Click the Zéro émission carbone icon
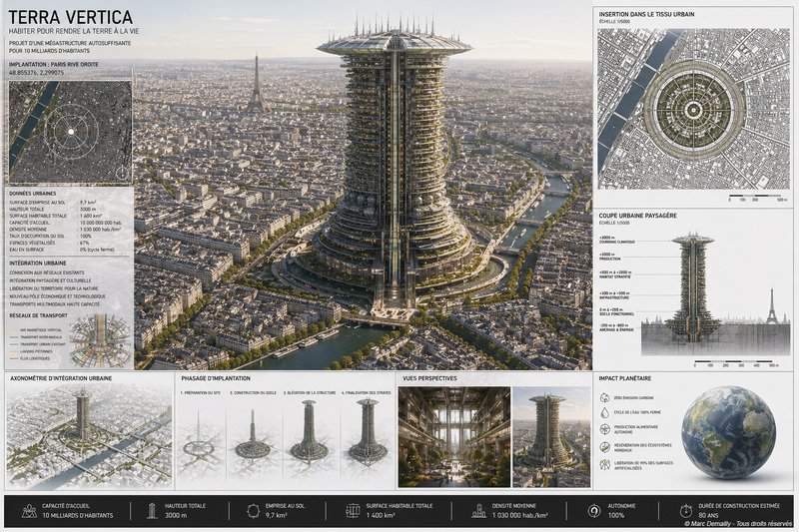799x532 pixels. [x=605, y=397]
